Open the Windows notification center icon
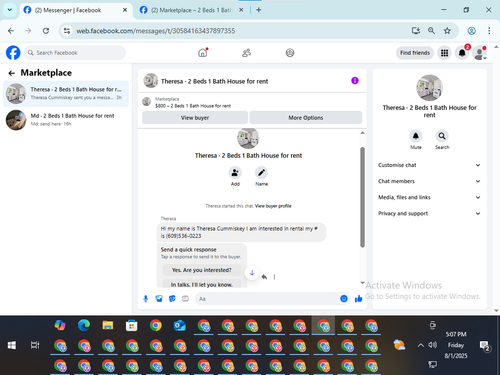500x375 pixels. pyautogui.click(x=484, y=346)
